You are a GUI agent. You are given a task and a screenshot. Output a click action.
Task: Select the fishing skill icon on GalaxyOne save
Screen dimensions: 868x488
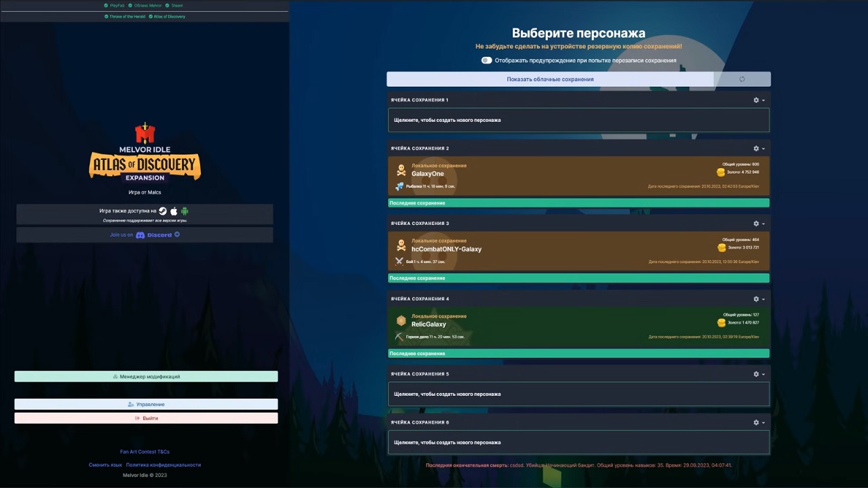(398, 186)
